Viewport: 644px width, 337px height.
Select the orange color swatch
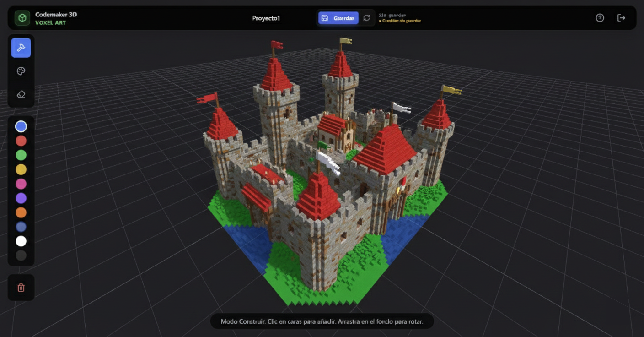[21, 212]
